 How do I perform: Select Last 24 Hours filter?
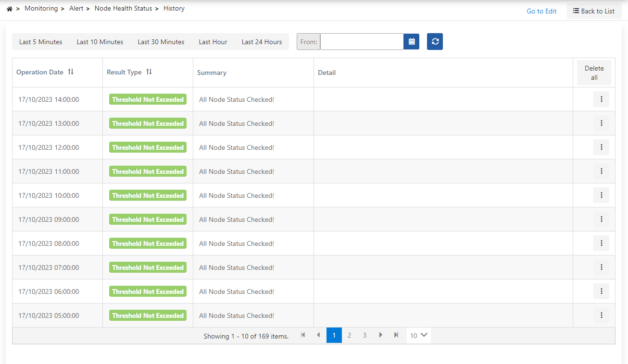(262, 42)
